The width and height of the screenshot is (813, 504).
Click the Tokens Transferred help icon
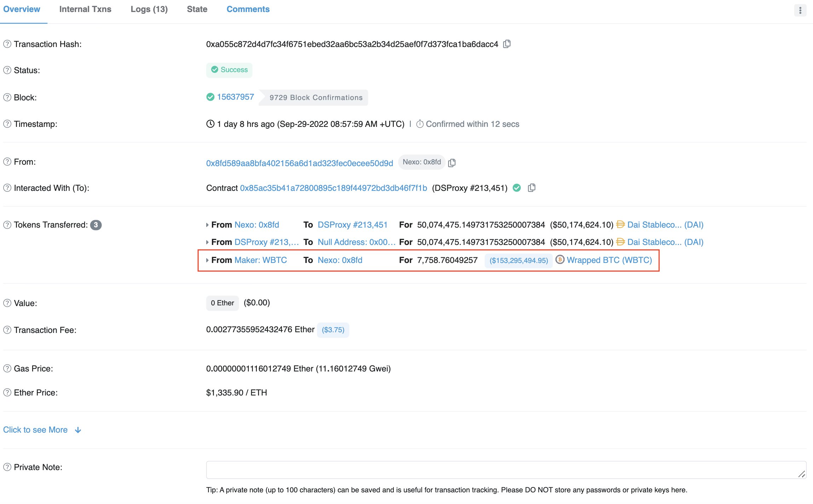(7, 225)
